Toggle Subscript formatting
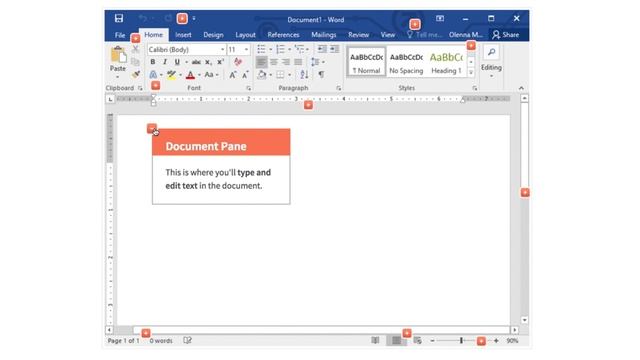 209,62
